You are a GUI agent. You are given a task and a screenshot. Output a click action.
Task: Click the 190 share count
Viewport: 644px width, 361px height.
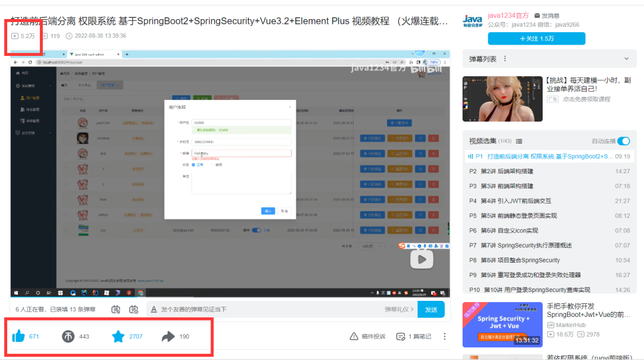click(184, 337)
